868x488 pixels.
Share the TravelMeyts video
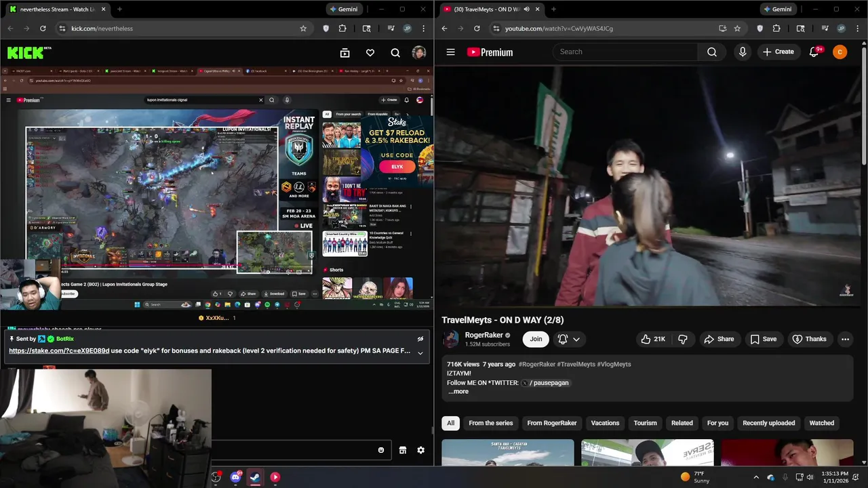pyautogui.click(x=719, y=339)
